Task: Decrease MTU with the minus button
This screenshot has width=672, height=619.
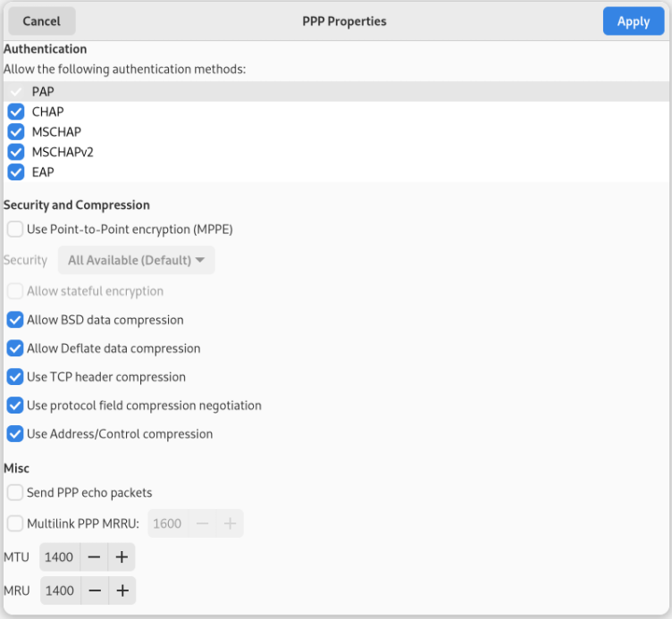Action: (x=94, y=557)
